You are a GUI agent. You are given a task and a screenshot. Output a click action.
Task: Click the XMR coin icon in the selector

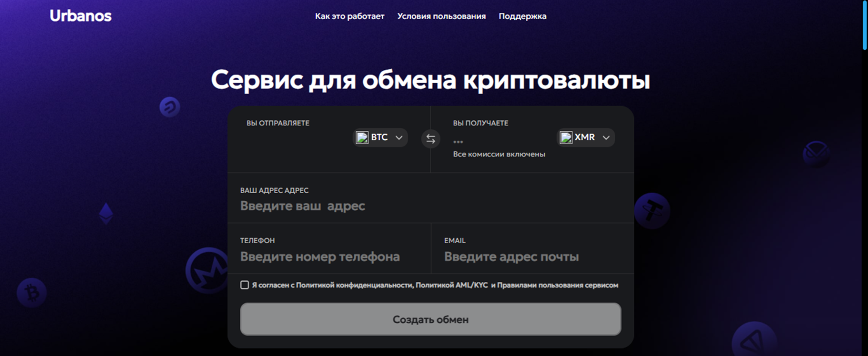566,138
